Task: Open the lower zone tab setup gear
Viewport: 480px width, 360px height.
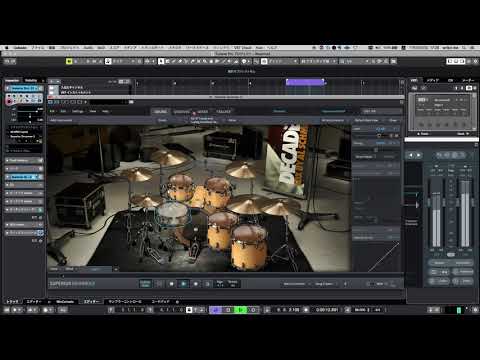Action: (x=177, y=302)
